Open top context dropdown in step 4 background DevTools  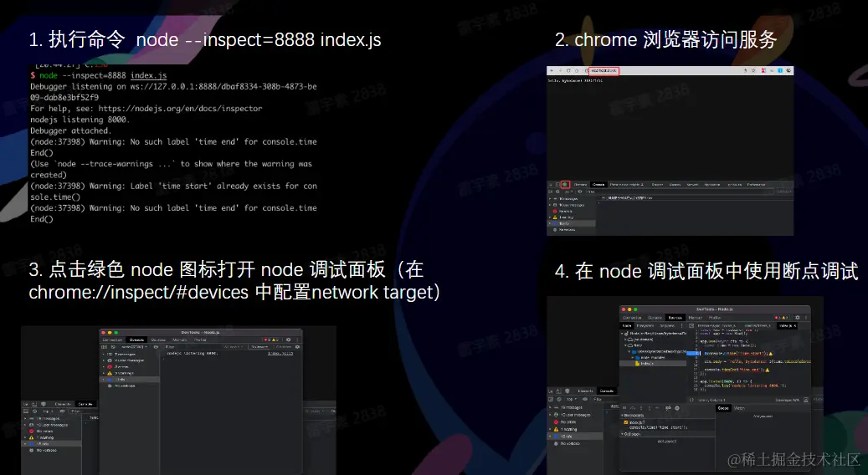[572, 399]
